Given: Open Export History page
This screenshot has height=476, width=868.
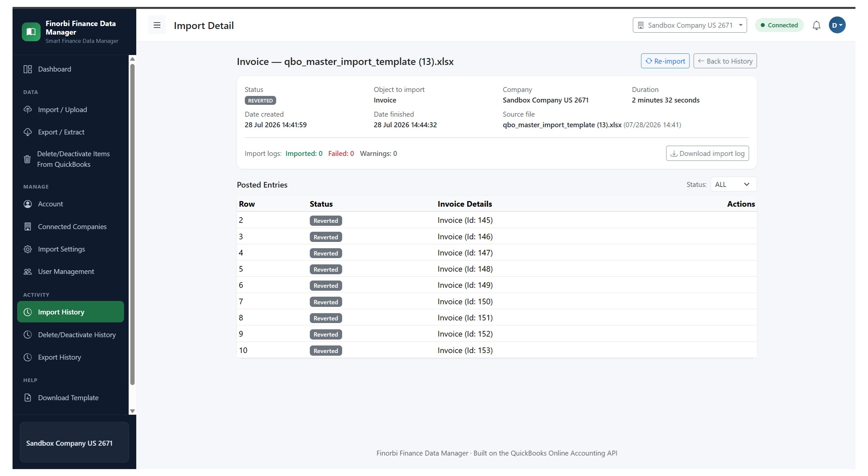Looking at the screenshot, I should 71,358.
